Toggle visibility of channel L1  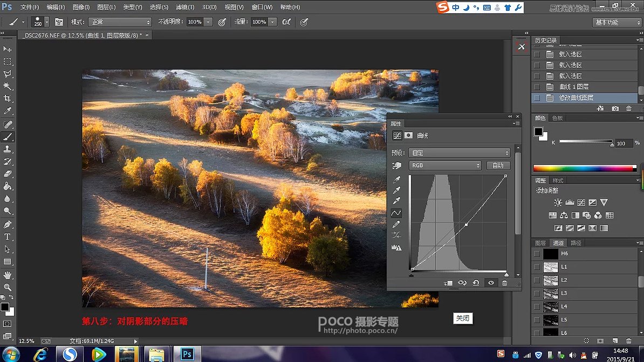pos(537,267)
